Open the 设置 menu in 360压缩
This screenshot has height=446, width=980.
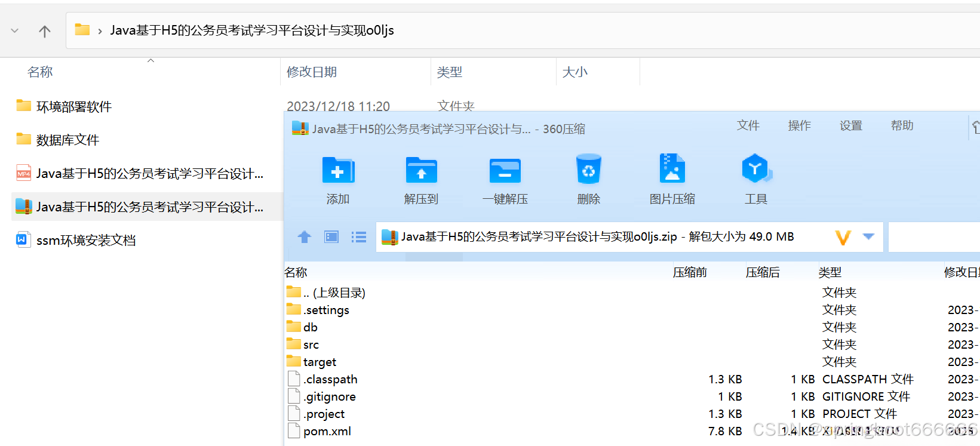[x=851, y=125]
